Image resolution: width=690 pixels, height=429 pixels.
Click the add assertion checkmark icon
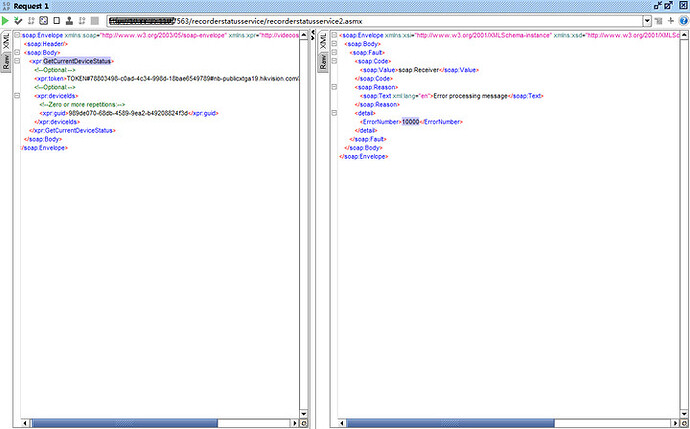pos(19,20)
